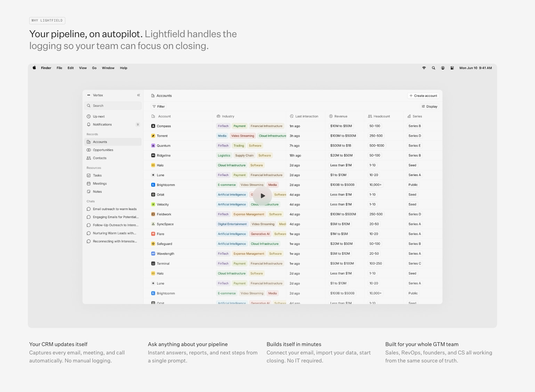Select Accounts in the Records sidebar

[113, 142]
